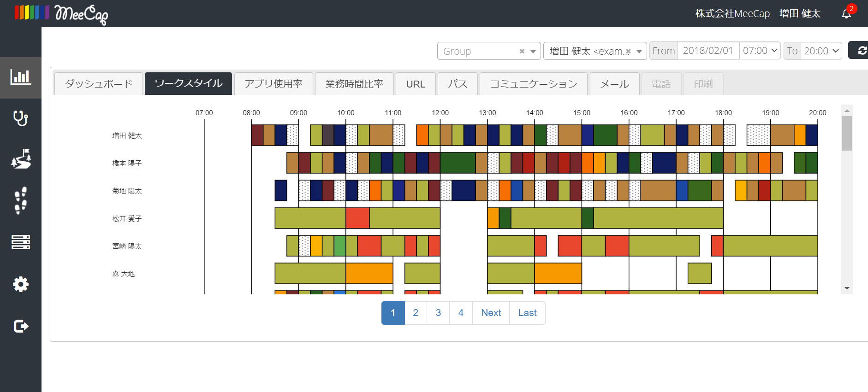Select row label 菊地 陽太
The height and width of the screenshot is (392, 868).
pos(127,191)
